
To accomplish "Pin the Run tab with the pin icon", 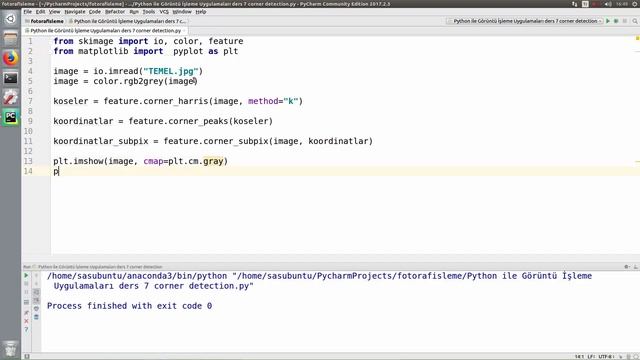I will (27, 313).
